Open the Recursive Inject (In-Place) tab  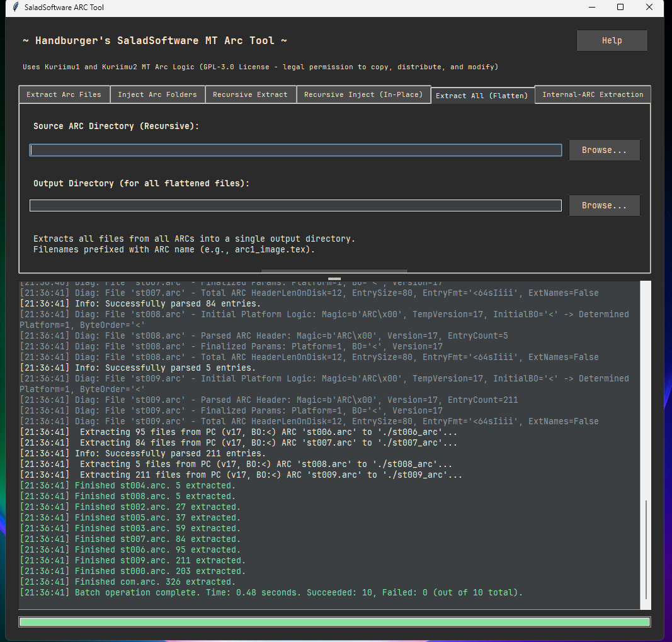click(x=363, y=94)
